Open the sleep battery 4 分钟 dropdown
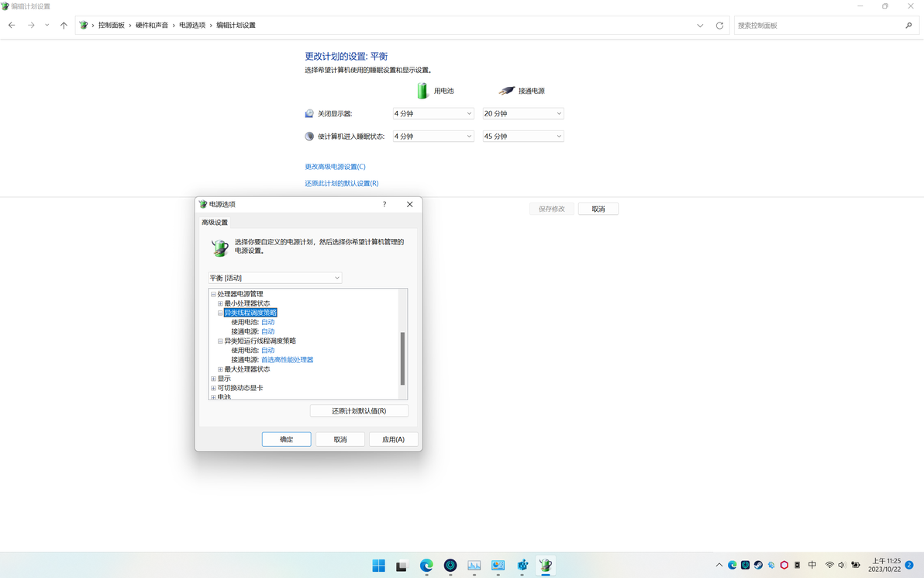The width and height of the screenshot is (924, 578). (x=433, y=137)
